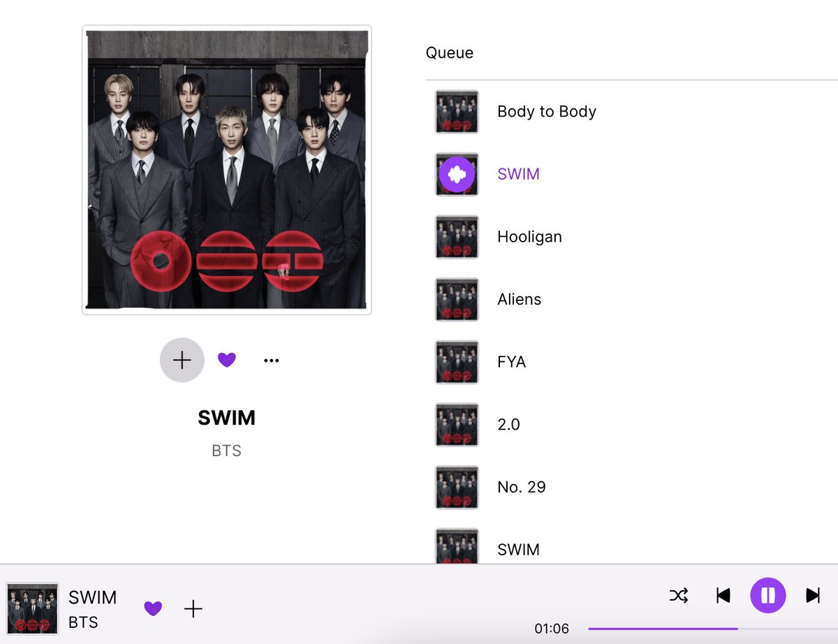The image size is (838, 644).
Task: Pause the current song
Action: [768, 595]
